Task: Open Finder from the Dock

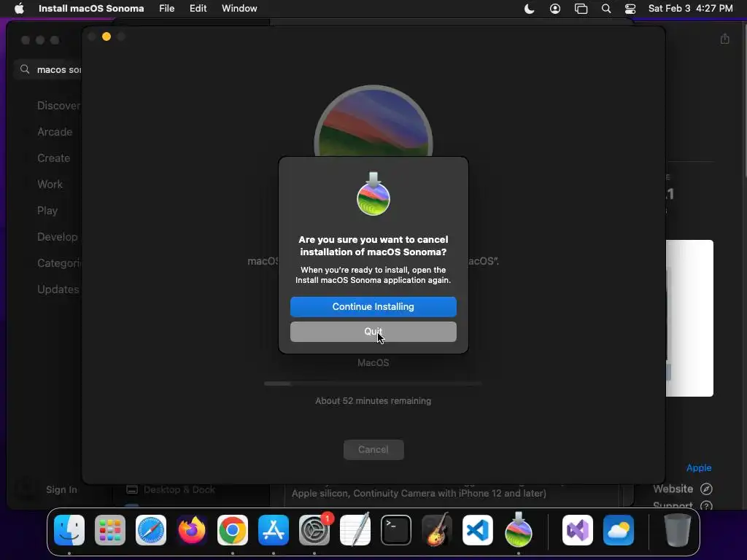Action: [x=69, y=530]
